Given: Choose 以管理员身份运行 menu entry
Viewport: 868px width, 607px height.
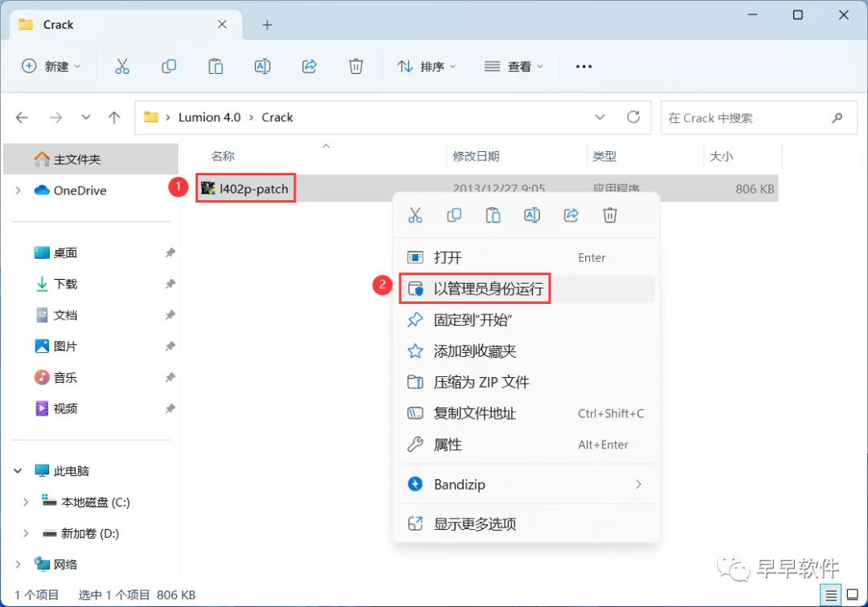Looking at the screenshot, I should pos(526,289).
